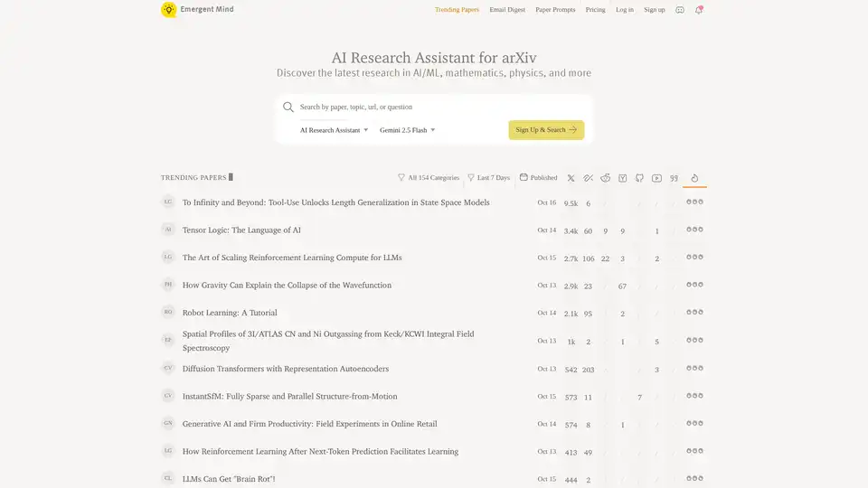Go to the Email Digest menu item

[507, 10]
